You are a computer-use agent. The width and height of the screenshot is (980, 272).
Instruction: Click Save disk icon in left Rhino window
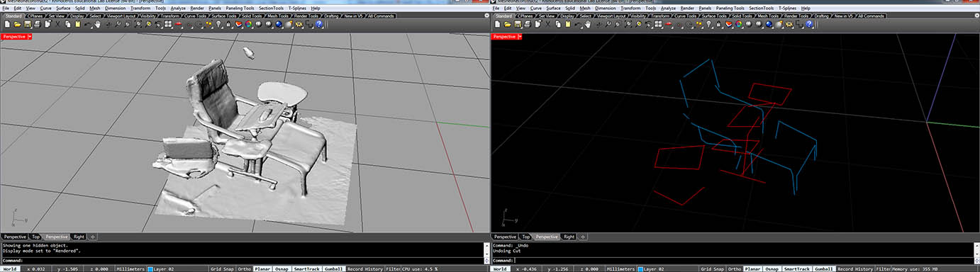coord(28,24)
